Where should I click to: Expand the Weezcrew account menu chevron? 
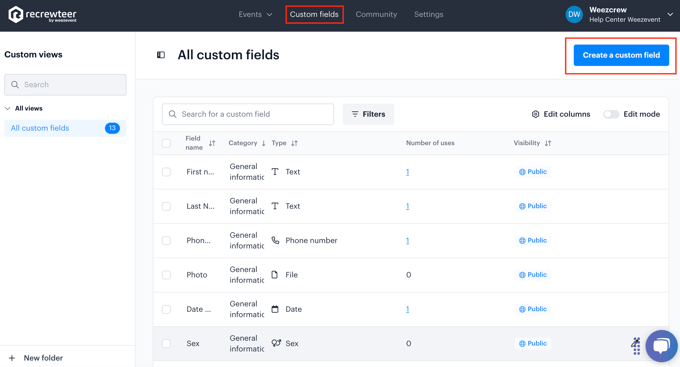tap(670, 14)
